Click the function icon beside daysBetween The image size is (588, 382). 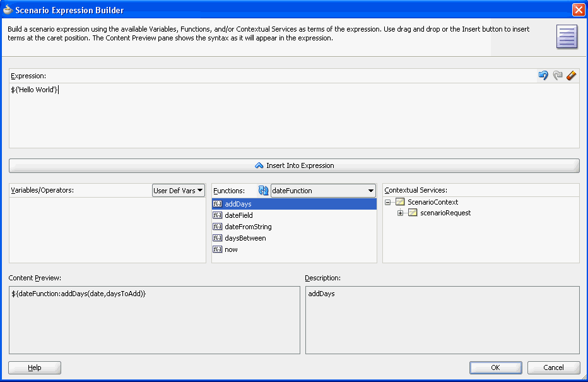click(x=218, y=238)
